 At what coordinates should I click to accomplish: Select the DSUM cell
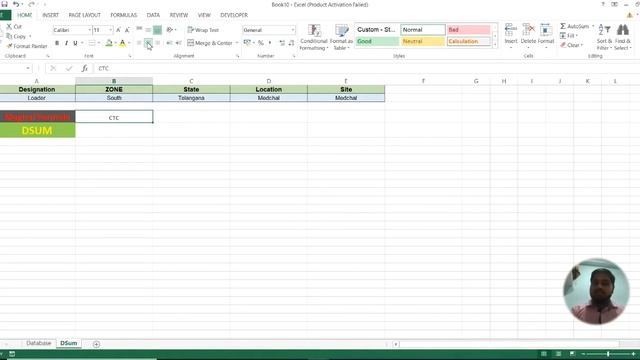coord(37,131)
